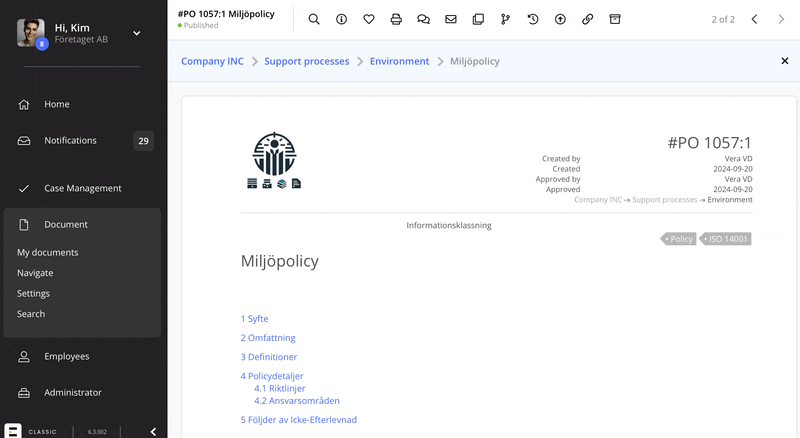This screenshot has width=800, height=438.
Task: Open My documents submenu item
Action: 47,253
